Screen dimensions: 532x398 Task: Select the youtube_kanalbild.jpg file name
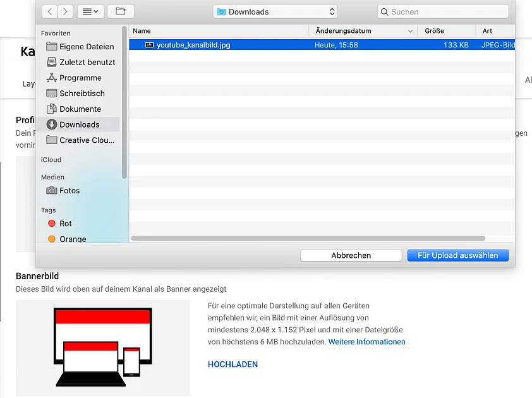pos(193,45)
